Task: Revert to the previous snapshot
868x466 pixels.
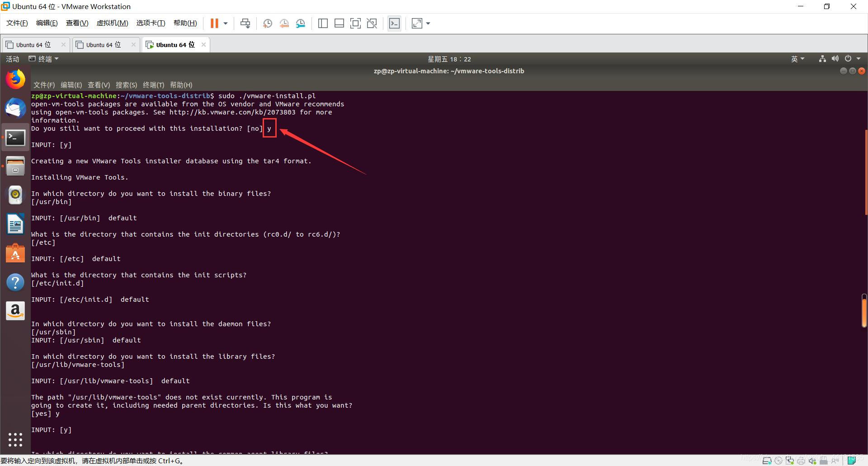Action: (284, 23)
